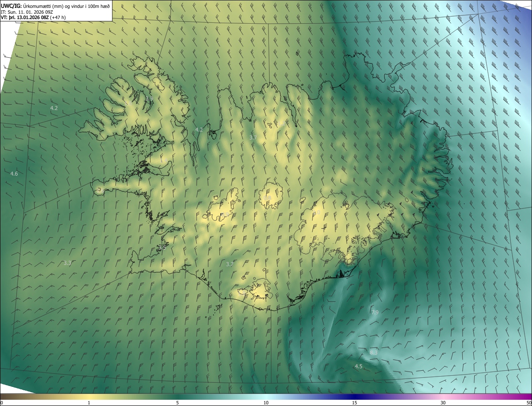Click the Snæfellsnes peninsula tip on the map

tap(99, 190)
